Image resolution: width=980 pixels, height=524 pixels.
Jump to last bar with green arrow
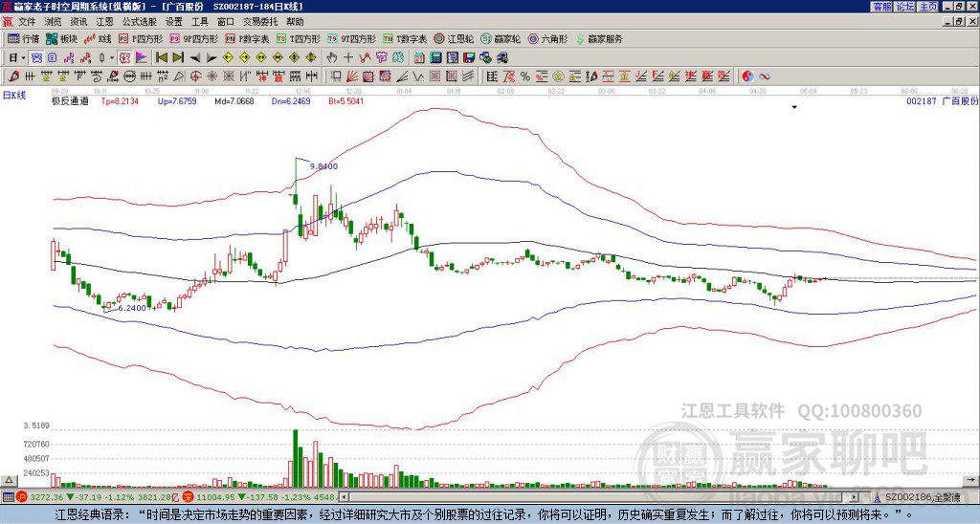(x=178, y=58)
